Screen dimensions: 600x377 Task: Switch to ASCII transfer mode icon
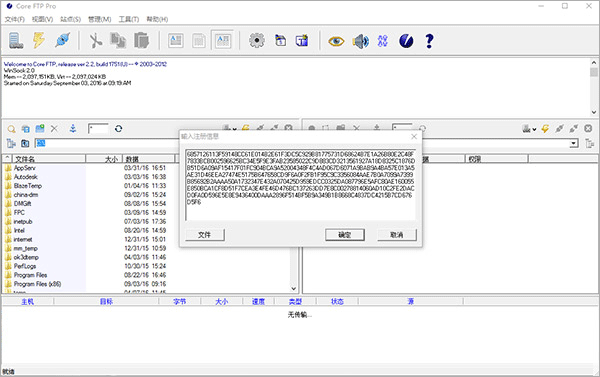coord(176,41)
